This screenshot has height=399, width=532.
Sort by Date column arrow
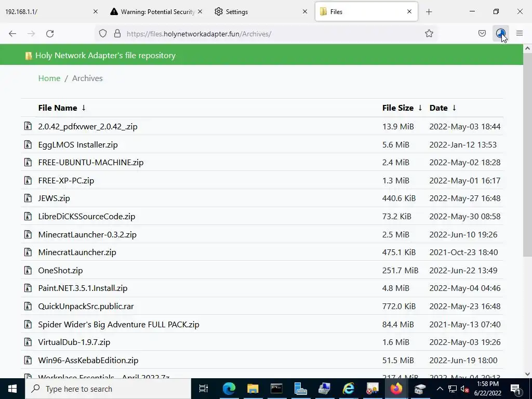454,108
